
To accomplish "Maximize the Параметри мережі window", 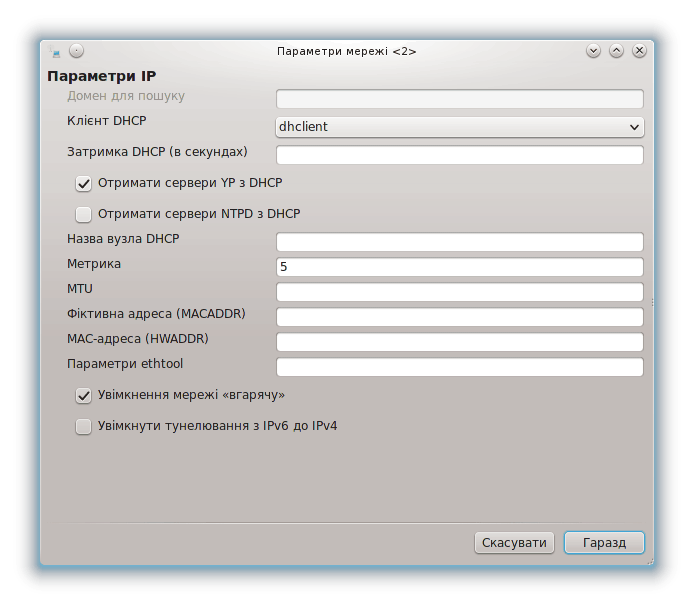I will pyautogui.click(x=616, y=51).
